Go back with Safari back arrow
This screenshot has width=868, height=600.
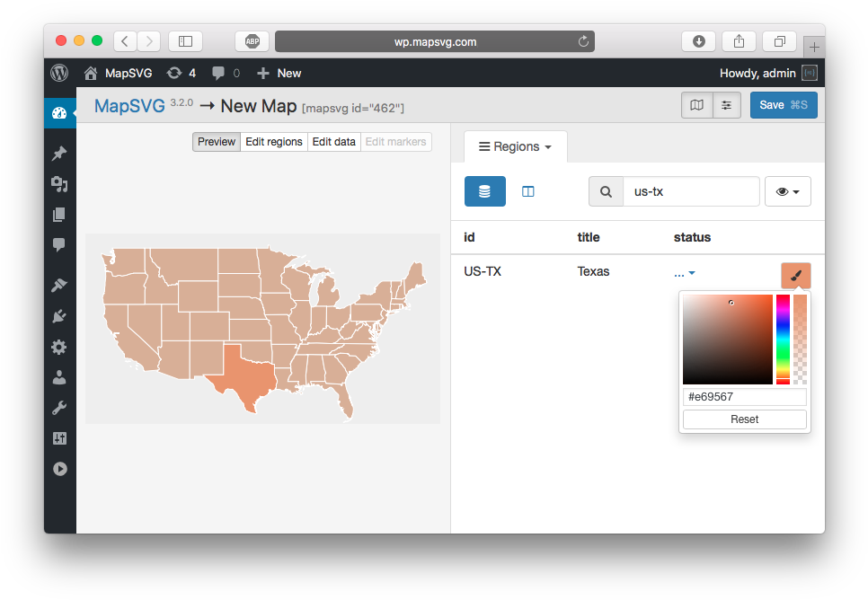[x=125, y=41]
